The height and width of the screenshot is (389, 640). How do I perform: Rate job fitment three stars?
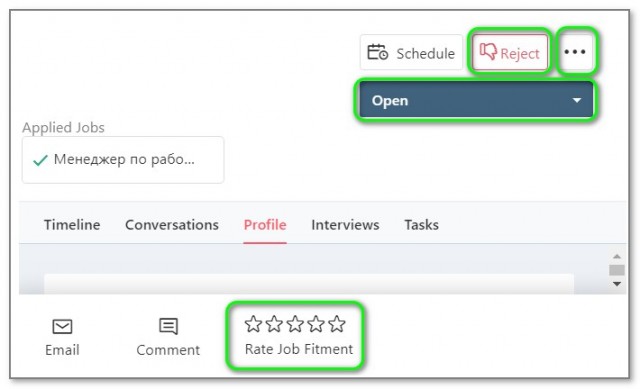tap(295, 324)
